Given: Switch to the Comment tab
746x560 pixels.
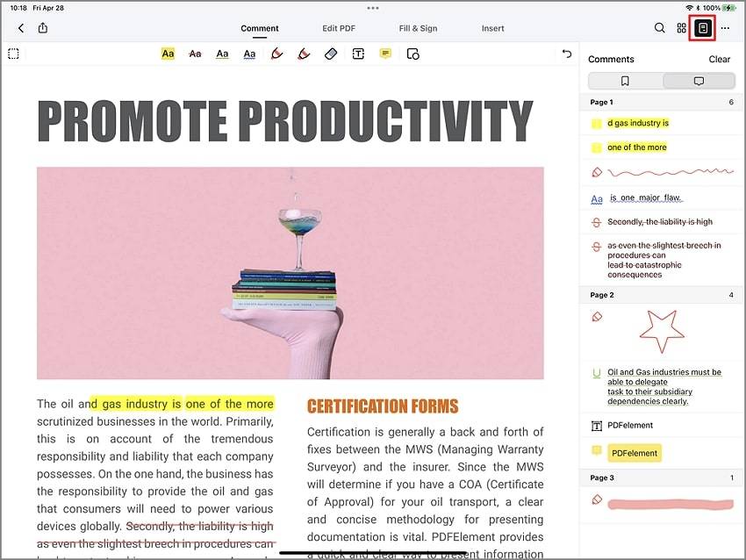Looking at the screenshot, I should tap(259, 29).
